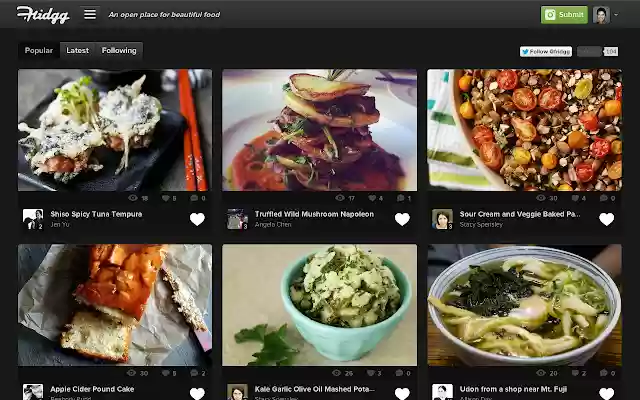The image size is (640, 400).
Task: Open the Apple Cider Pound Cake photo
Action: tap(115, 305)
